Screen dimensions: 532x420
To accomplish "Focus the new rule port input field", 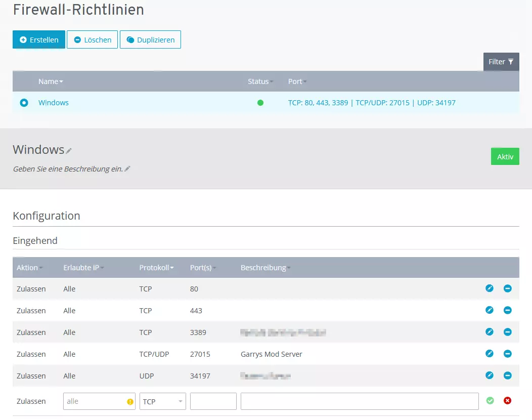I will [213, 401].
